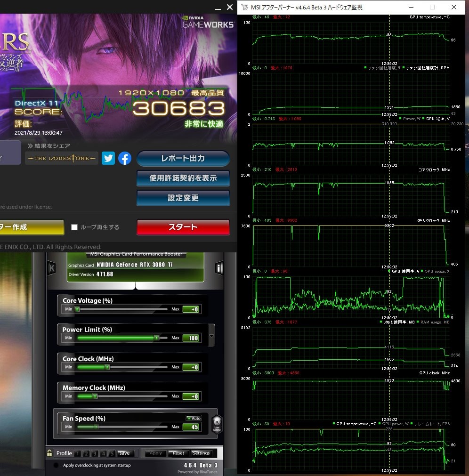Edit the Fan Speed 45 value field
The width and height of the screenshot is (469, 476).
tap(191, 427)
